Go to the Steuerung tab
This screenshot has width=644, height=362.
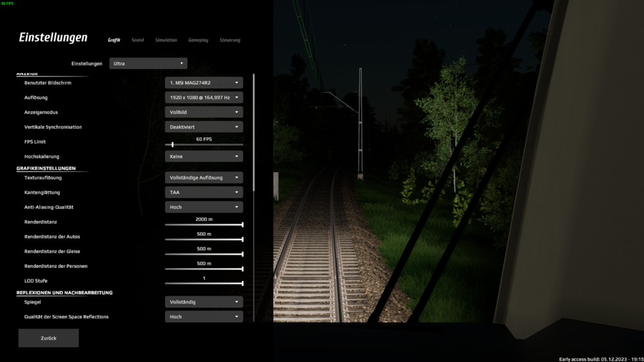[229, 40]
